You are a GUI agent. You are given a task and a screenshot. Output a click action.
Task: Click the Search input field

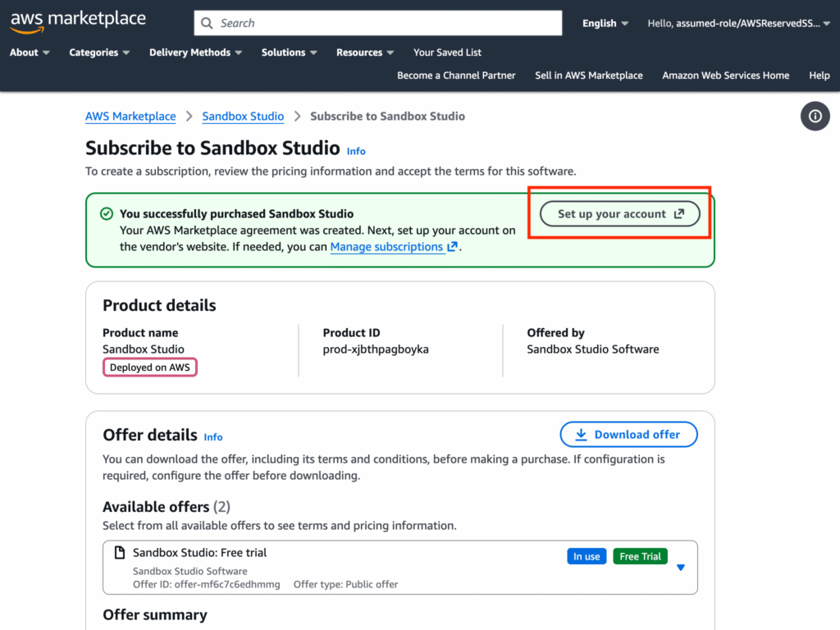386,23
